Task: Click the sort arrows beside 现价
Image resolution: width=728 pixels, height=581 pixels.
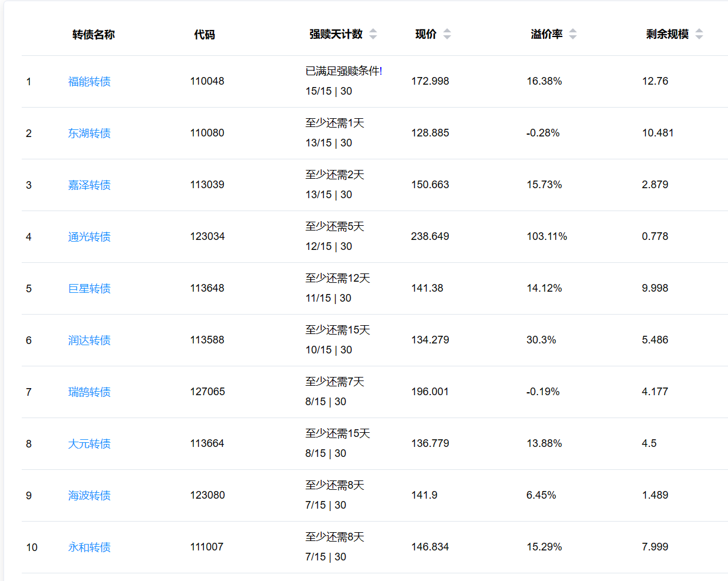Action: [447, 34]
